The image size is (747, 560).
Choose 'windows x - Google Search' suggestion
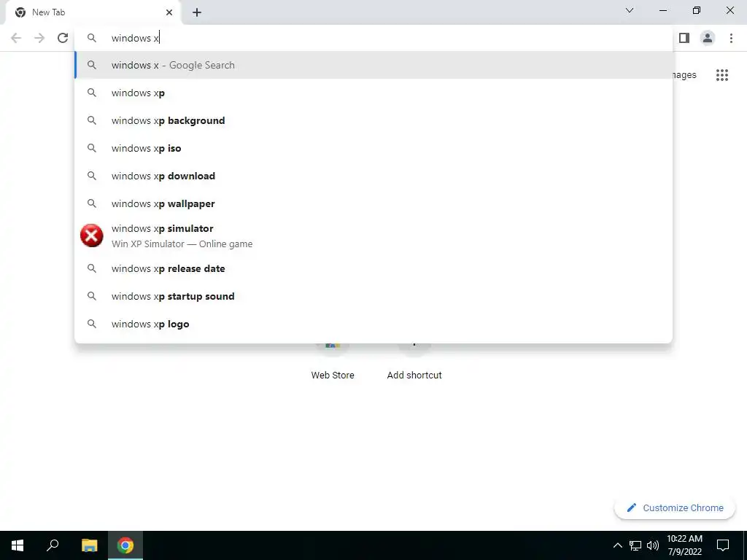[373, 65]
